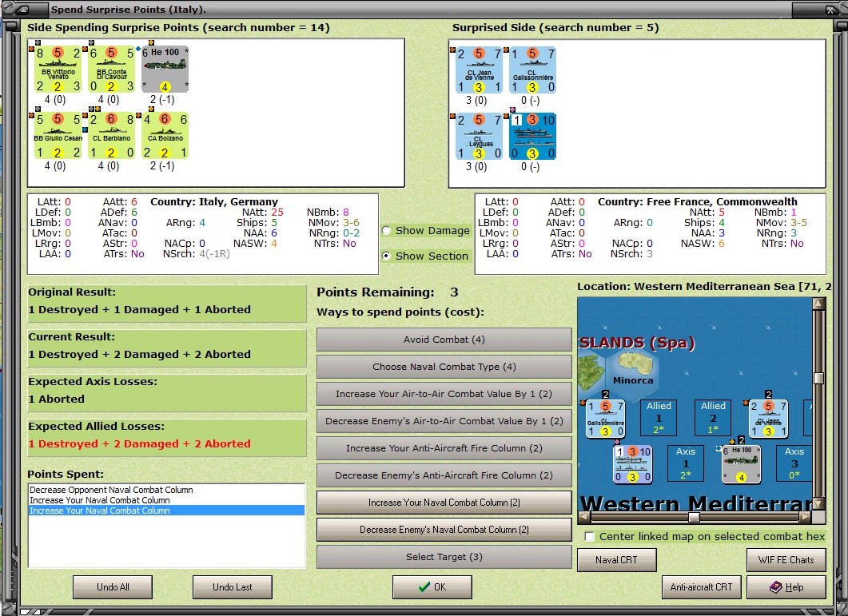
Task: Select the highlighted 'Increase Your Naval Combat Column' entry
Action: pos(166,511)
